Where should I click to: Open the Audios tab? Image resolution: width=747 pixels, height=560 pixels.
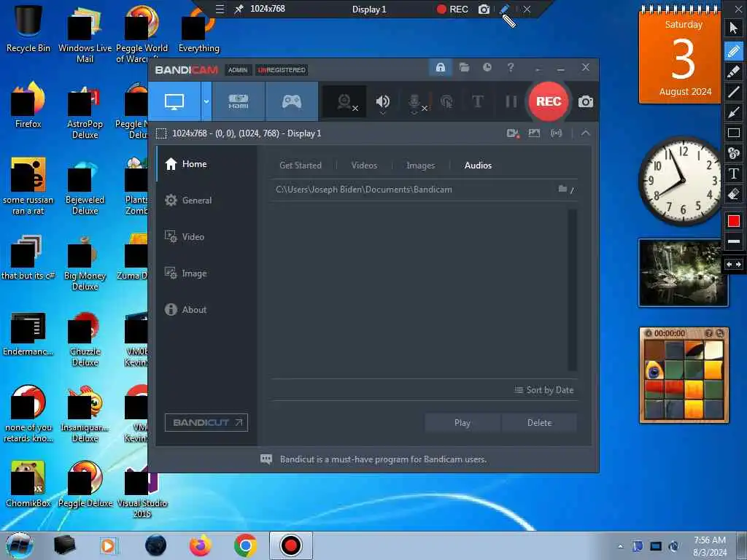coord(478,166)
